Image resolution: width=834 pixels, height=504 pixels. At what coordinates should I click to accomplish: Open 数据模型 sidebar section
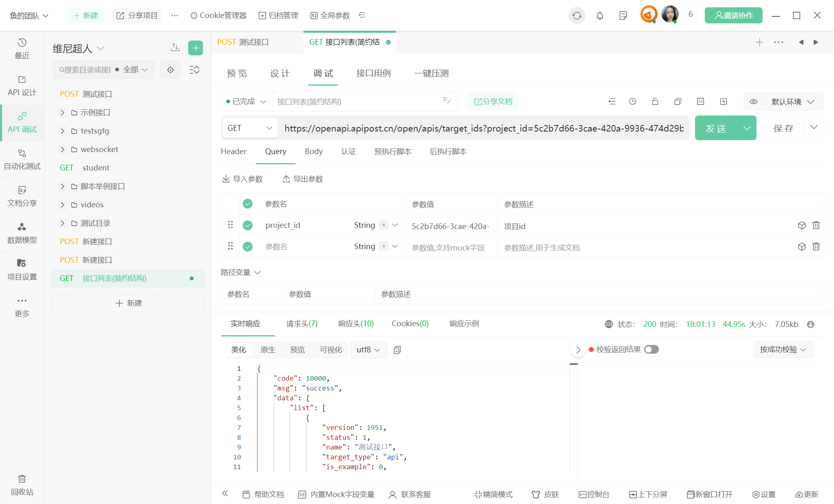point(22,233)
